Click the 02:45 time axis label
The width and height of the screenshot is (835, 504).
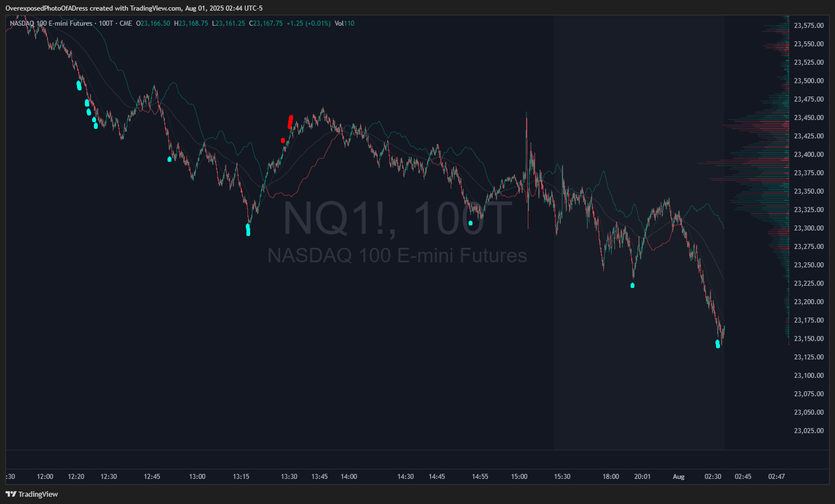click(743, 477)
